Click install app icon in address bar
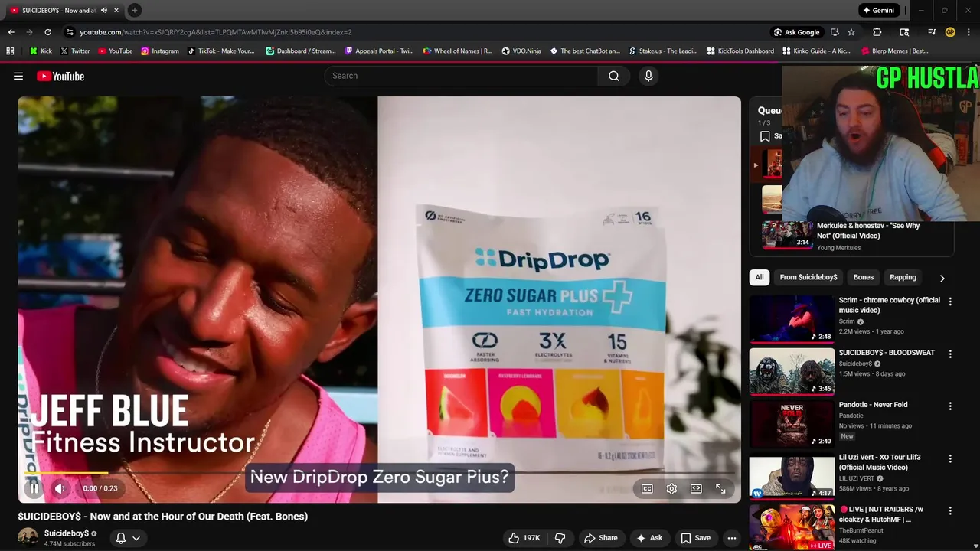Image resolution: width=980 pixels, height=551 pixels. pos(835,32)
